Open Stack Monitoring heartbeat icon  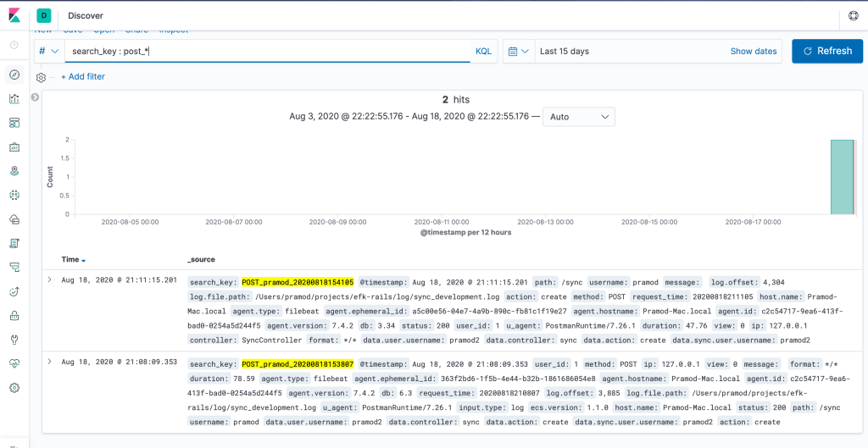[14, 363]
